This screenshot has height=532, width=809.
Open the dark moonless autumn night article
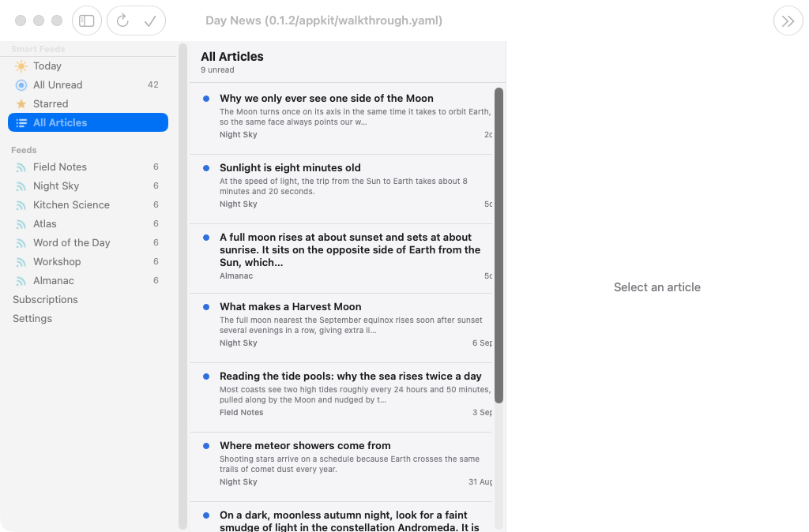click(x=341, y=517)
